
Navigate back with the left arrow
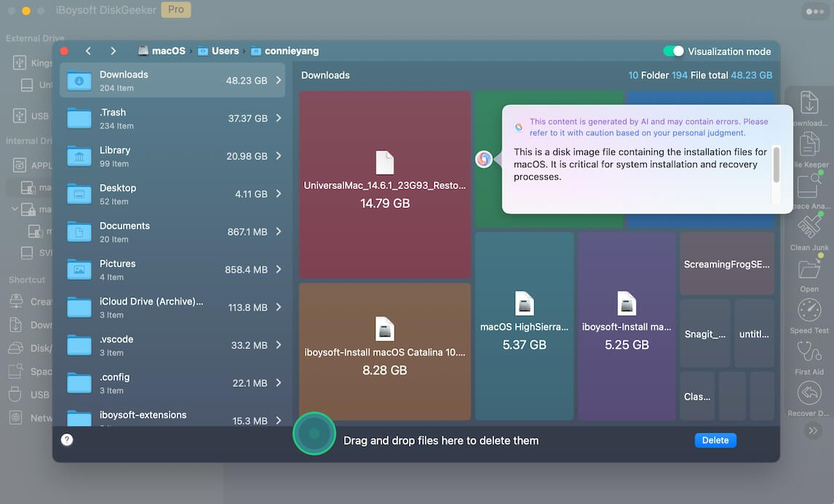point(88,51)
